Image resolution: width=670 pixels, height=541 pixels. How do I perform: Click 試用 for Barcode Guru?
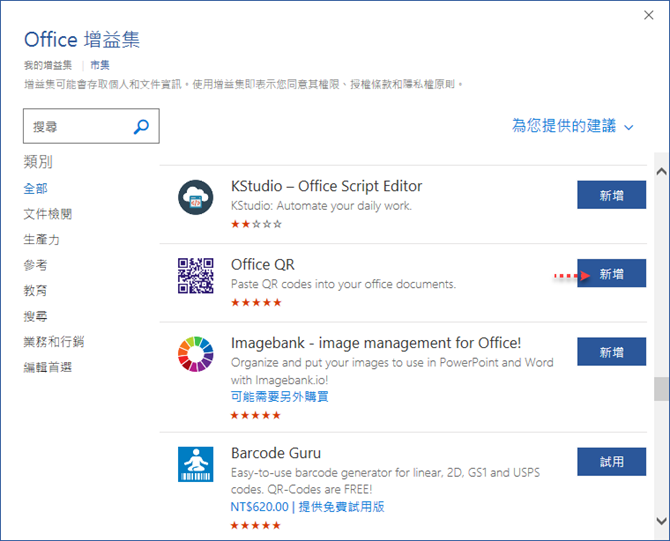point(611,462)
